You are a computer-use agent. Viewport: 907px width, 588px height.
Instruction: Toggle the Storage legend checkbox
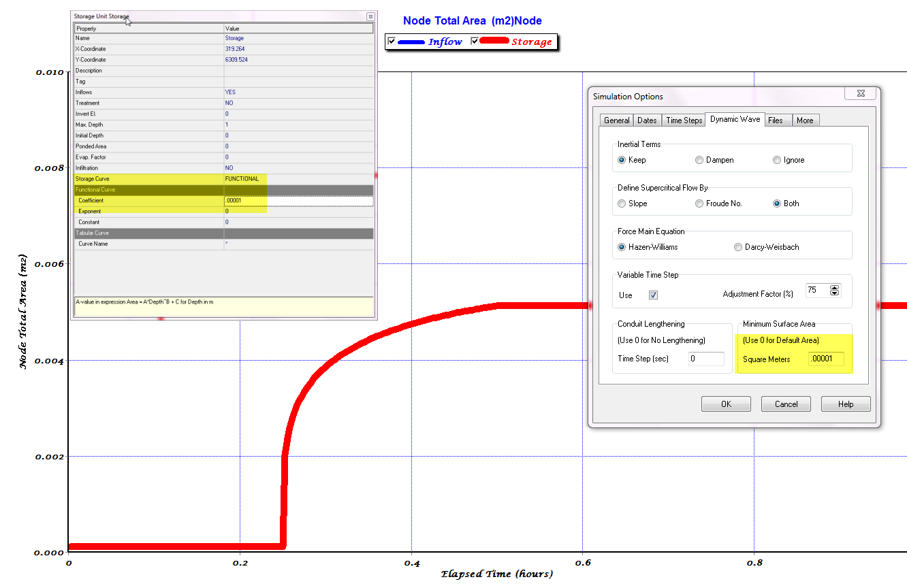pyautogui.click(x=475, y=42)
